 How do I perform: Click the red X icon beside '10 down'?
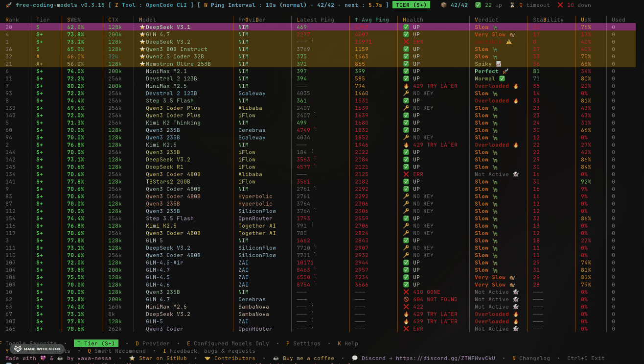560,5
